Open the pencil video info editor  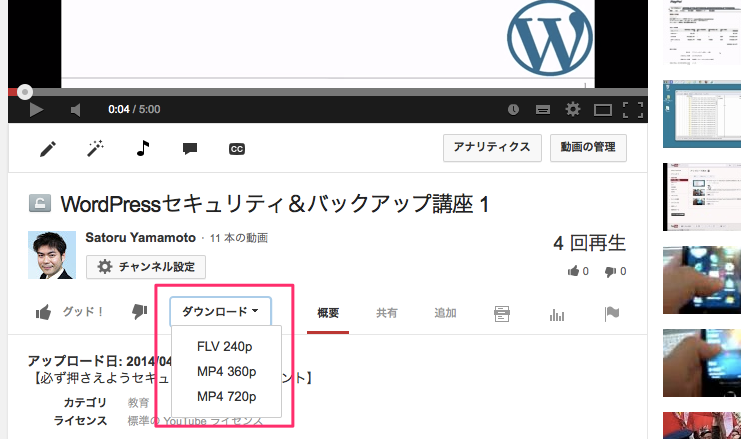(x=48, y=149)
